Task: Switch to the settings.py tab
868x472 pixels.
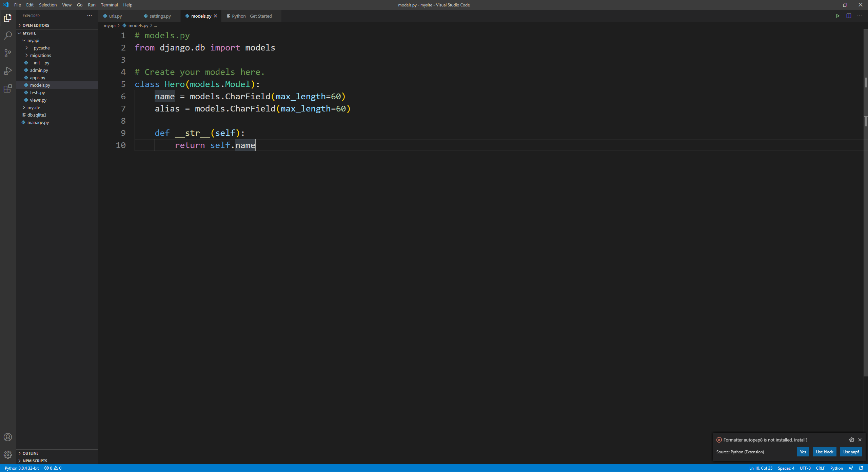Action: pyautogui.click(x=160, y=16)
